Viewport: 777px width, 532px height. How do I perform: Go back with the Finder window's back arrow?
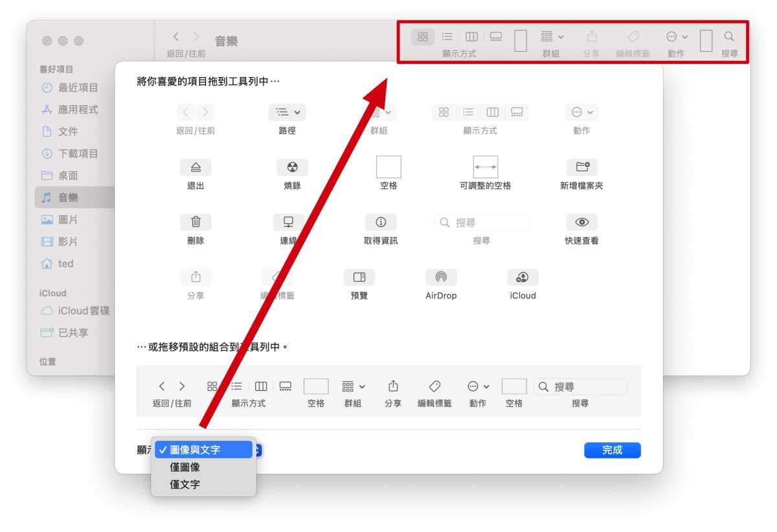(x=176, y=37)
